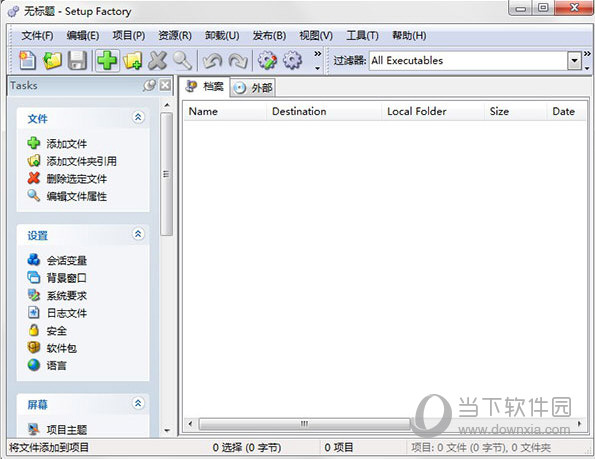Open the 发布(B) menu
Image resolution: width=595 pixels, height=459 pixels.
coord(269,36)
